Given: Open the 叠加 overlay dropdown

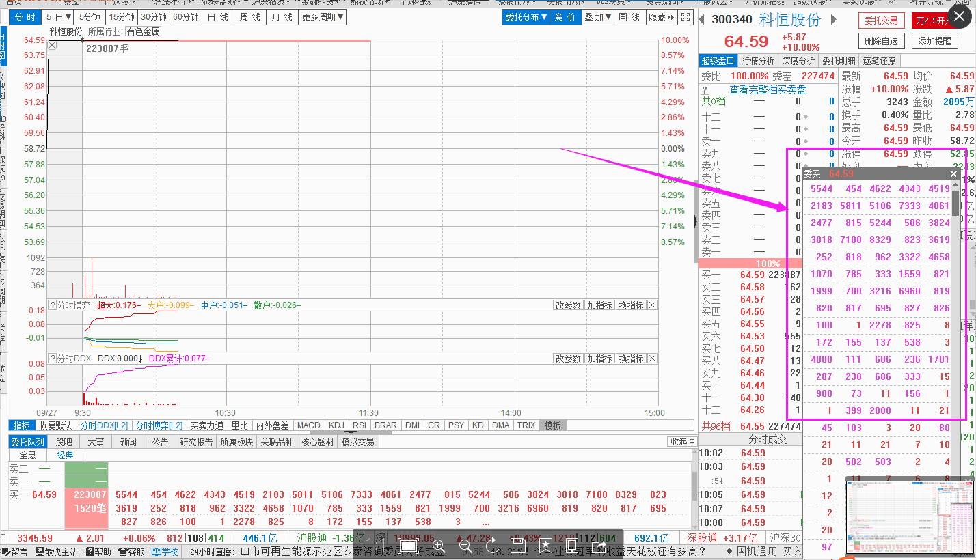Looking at the screenshot, I should (598, 17).
